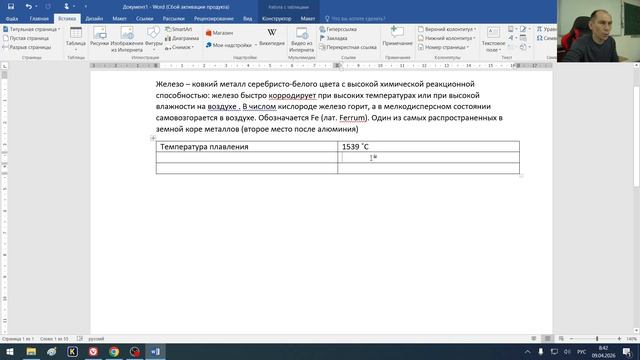This screenshot has height=360, width=640.
Task: Insert a SmartArt graphic
Action: click(178, 29)
